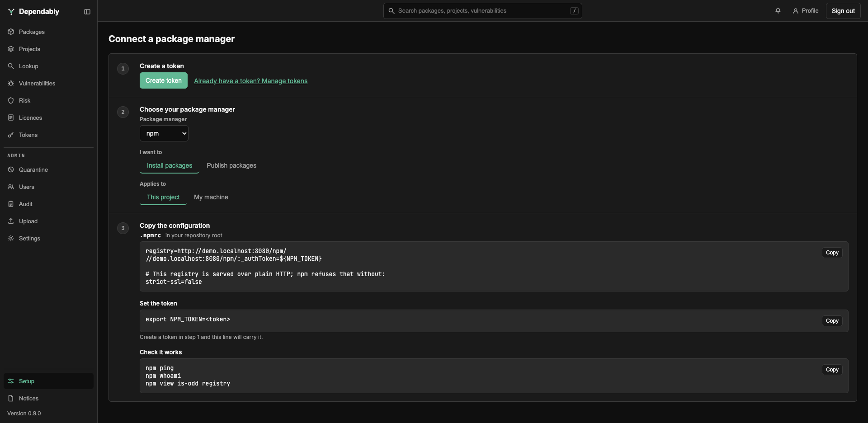Click the Licences document icon in sidebar

click(x=11, y=117)
